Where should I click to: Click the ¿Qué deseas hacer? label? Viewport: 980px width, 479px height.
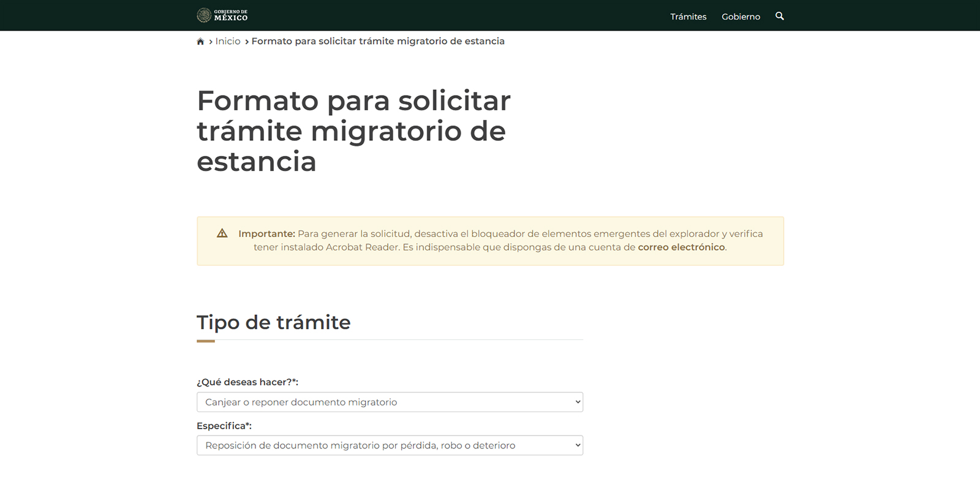tap(247, 382)
